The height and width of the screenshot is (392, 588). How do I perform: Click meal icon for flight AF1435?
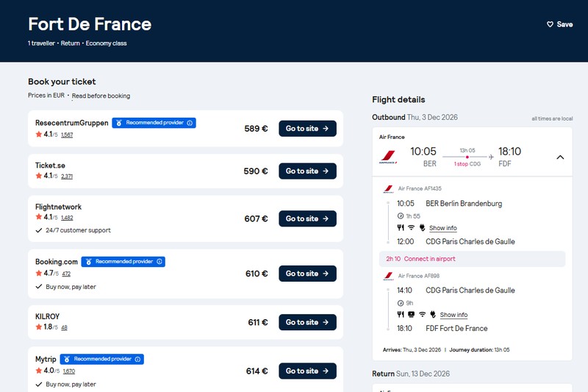tap(401, 228)
